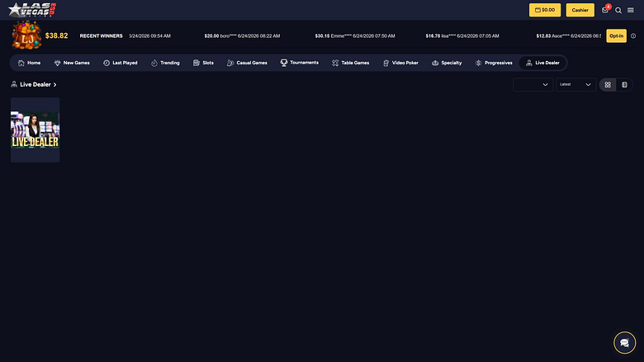
Task: Open the Last Played category
Action: (120, 63)
